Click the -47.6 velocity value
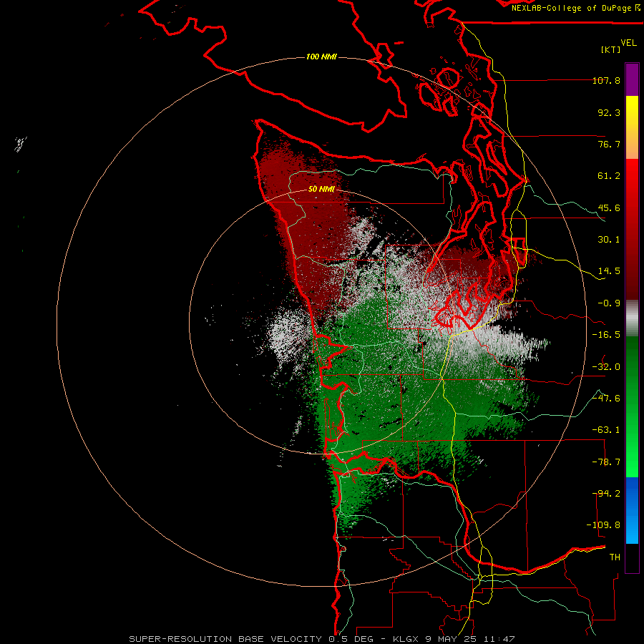Screen dimensions: 644x644 [x=606, y=399]
